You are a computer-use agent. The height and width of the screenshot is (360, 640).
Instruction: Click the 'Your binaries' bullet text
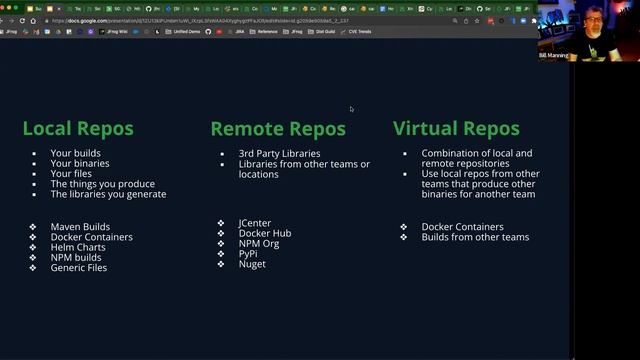(x=80, y=163)
